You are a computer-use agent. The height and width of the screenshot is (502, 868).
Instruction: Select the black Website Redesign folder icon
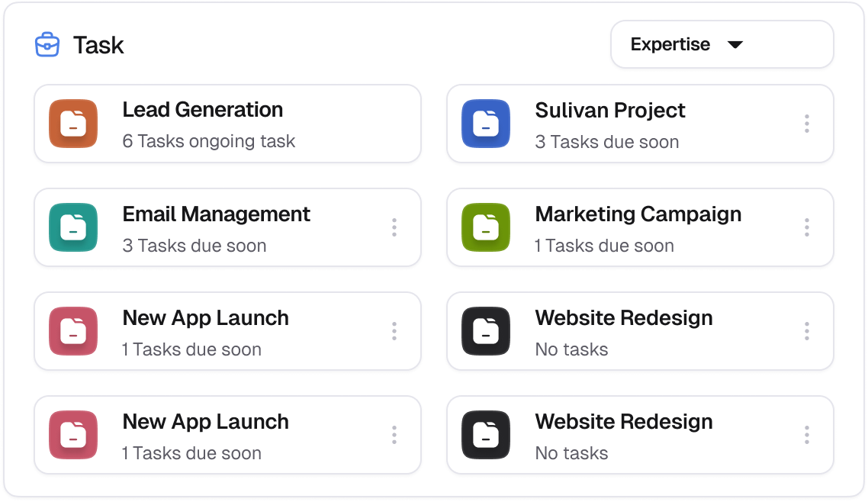pyautogui.click(x=486, y=331)
